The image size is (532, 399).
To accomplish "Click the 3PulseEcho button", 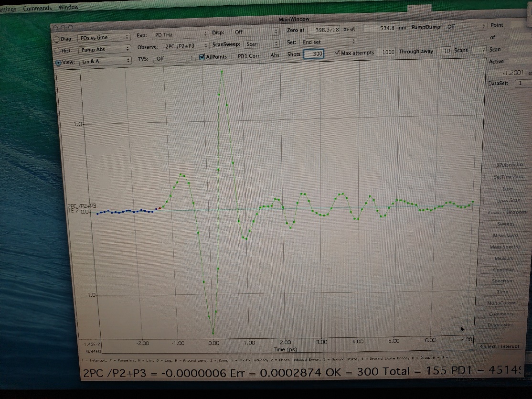I will point(509,165).
